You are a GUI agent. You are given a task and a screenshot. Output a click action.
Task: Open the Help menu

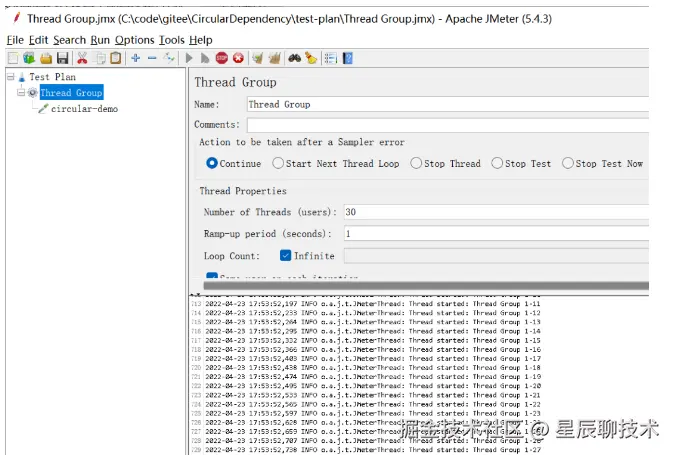tap(201, 40)
